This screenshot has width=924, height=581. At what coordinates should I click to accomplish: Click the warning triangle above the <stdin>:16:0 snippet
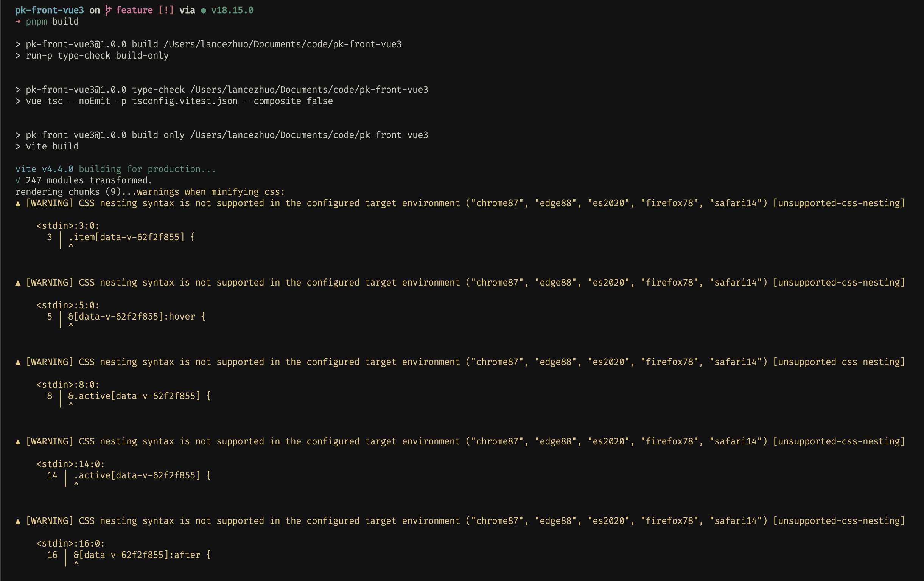[x=18, y=521]
